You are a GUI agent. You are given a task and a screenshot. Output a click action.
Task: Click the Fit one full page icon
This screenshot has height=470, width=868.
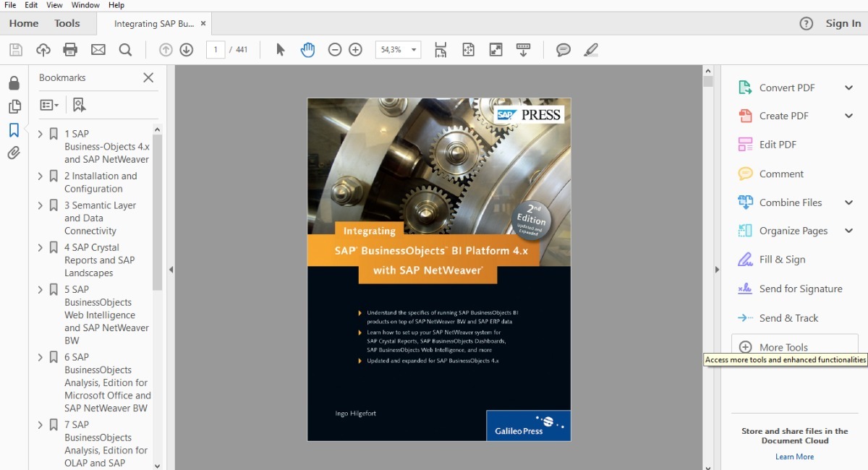pos(468,50)
